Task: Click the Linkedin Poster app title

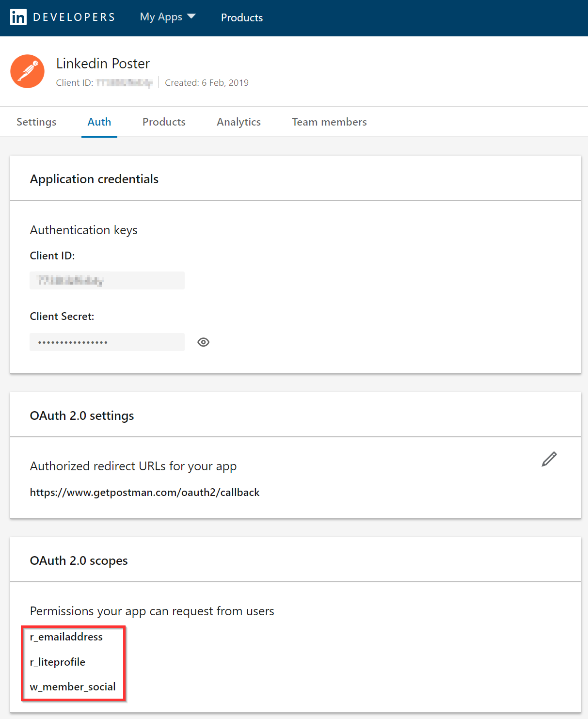Action: click(x=103, y=64)
